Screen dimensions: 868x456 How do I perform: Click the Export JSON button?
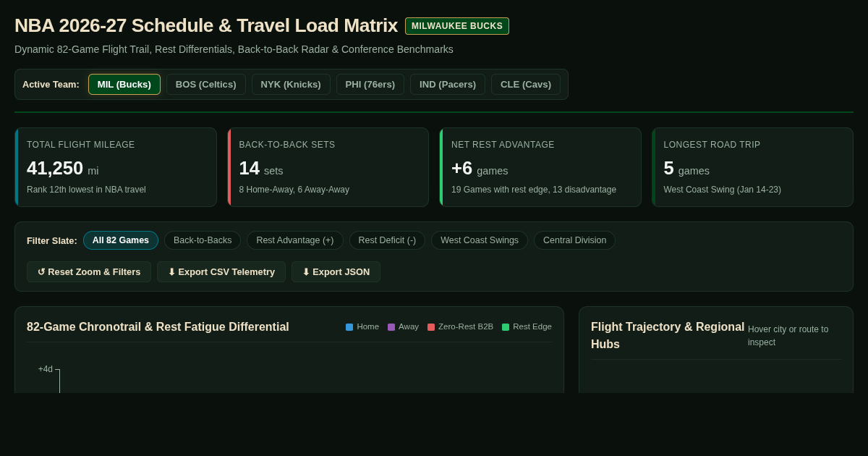coord(336,272)
